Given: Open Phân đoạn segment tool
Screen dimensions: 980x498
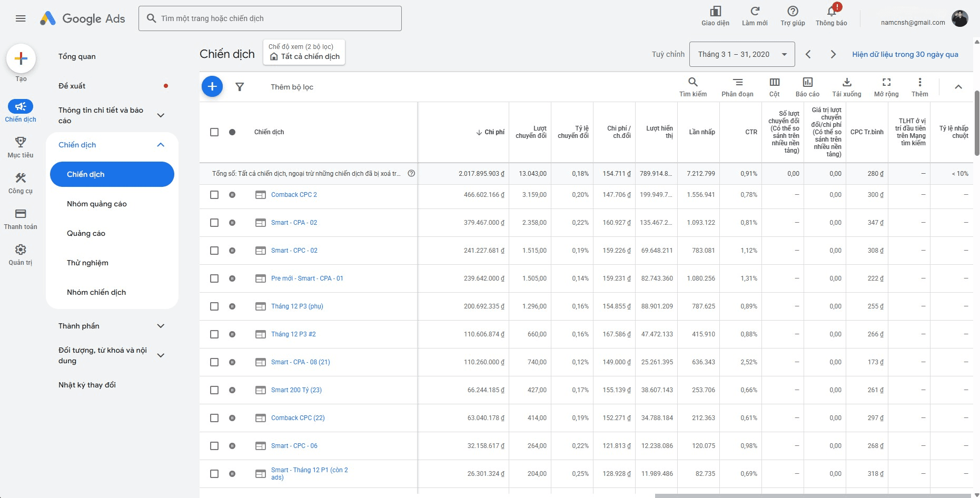Looking at the screenshot, I should tap(737, 87).
